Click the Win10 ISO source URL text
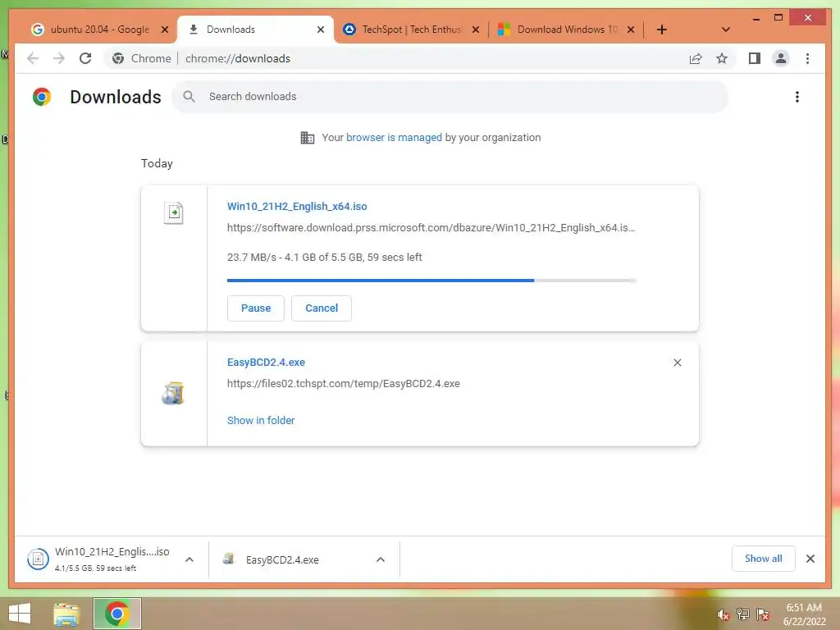 (x=431, y=228)
